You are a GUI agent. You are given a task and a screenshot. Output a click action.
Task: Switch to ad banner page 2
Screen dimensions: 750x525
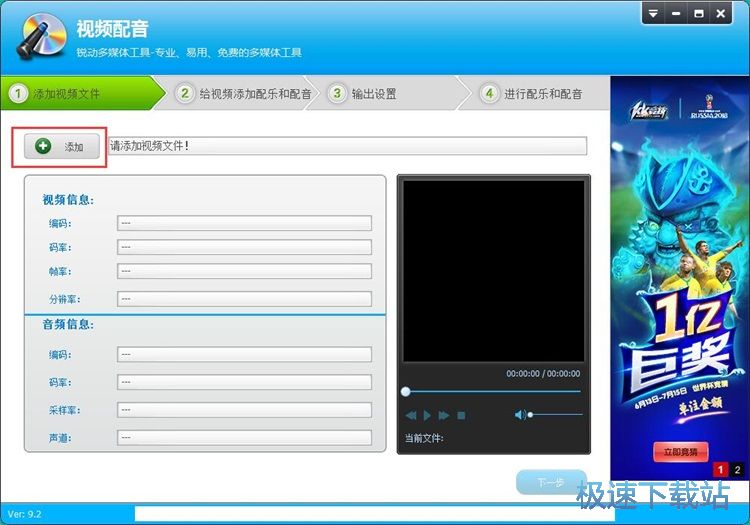click(x=737, y=470)
